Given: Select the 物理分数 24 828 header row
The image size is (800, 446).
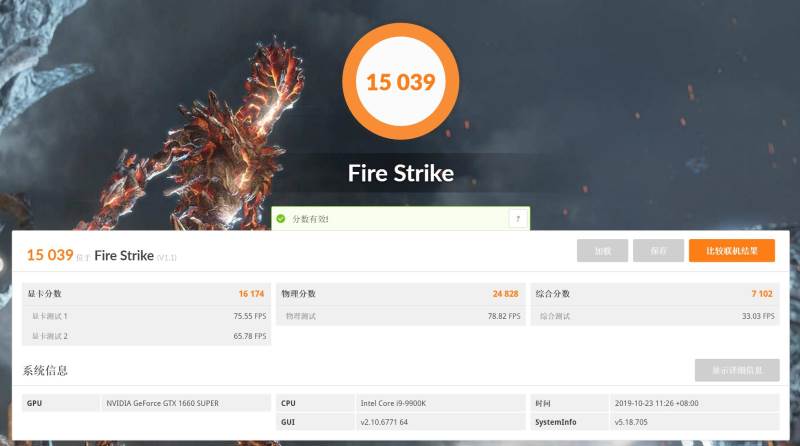Looking at the screenshot, I should click(401, 294).
